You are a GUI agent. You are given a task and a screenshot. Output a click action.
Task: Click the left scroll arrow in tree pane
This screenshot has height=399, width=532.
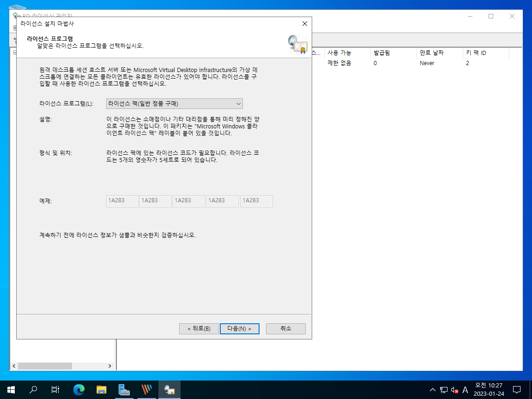[x=14, y=366]
